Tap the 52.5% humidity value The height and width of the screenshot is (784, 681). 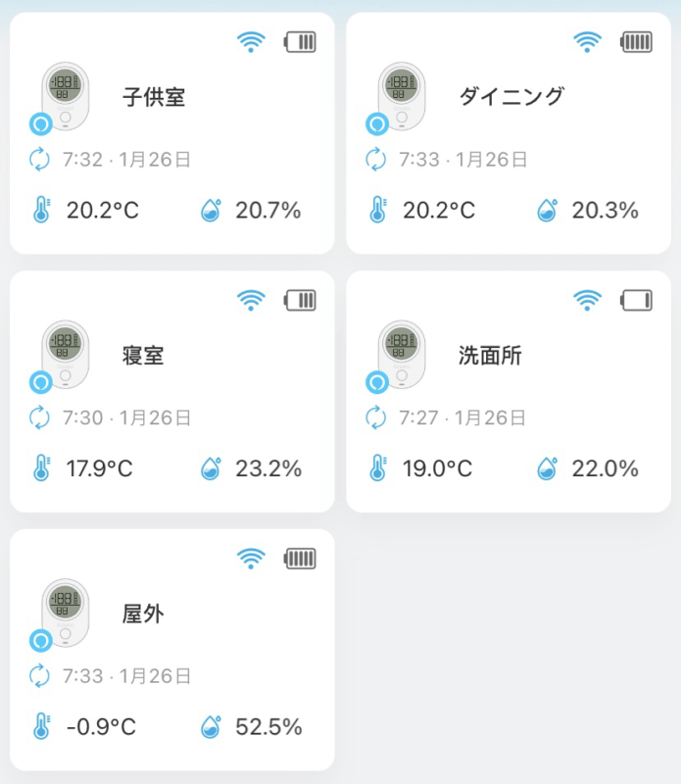[x=268, y=727]
